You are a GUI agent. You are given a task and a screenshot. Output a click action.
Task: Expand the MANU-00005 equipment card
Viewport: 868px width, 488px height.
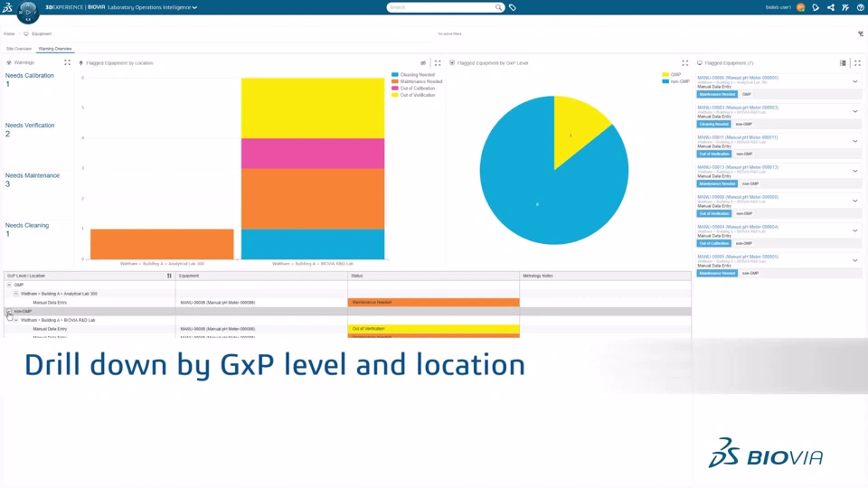(x=854, y=260)
